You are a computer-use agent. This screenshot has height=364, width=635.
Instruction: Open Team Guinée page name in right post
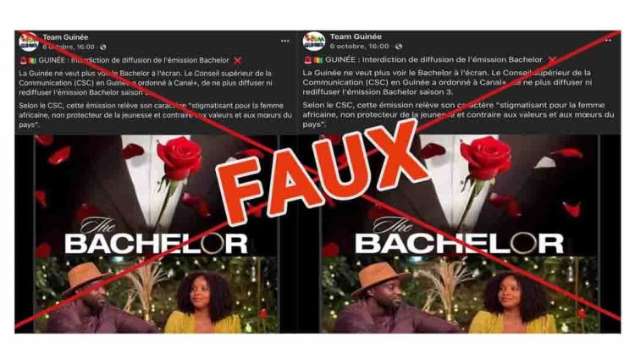click(356, 37)
